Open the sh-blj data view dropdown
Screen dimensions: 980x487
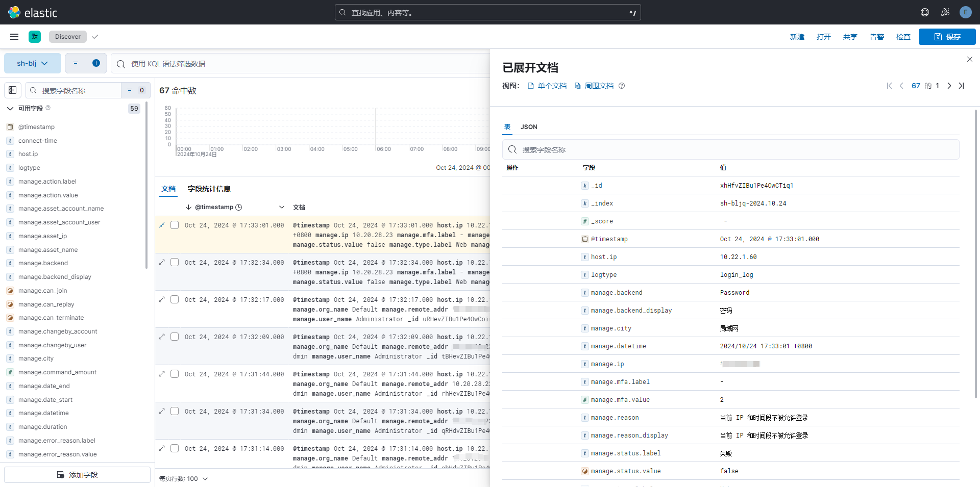coord(33,63)
